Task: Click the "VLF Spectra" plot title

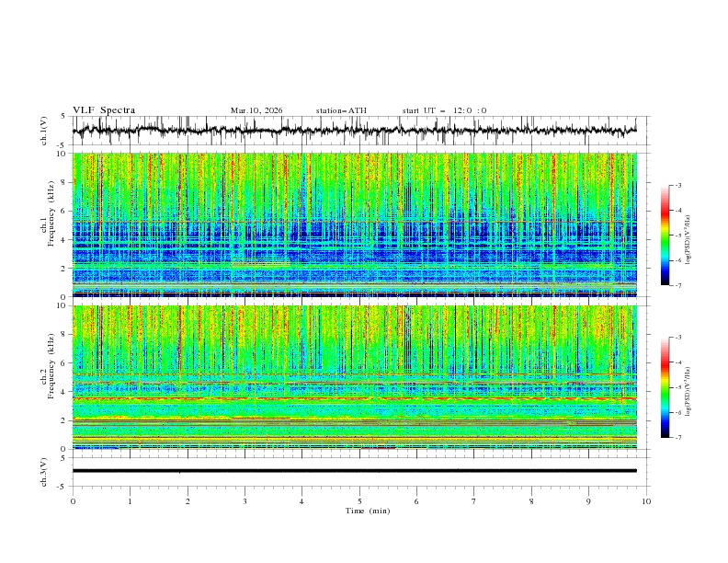Action: [104, 110]
